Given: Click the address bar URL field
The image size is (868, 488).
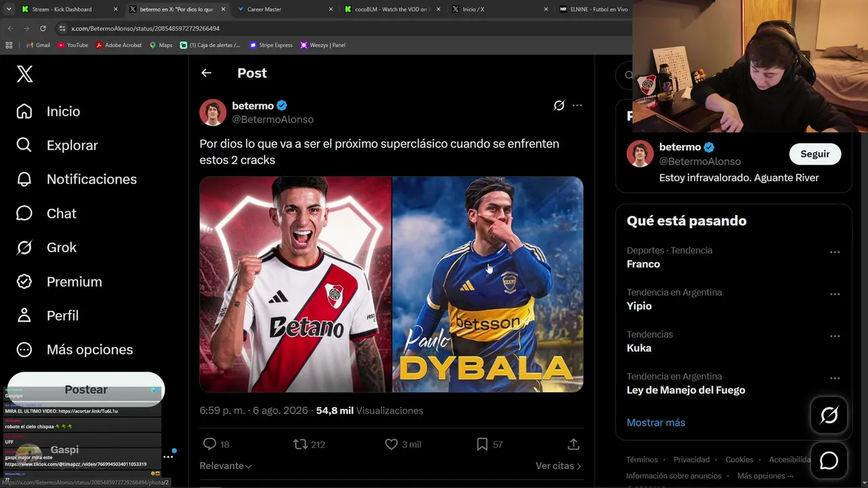Looking at the screenshot, I should tap(346, 28).
